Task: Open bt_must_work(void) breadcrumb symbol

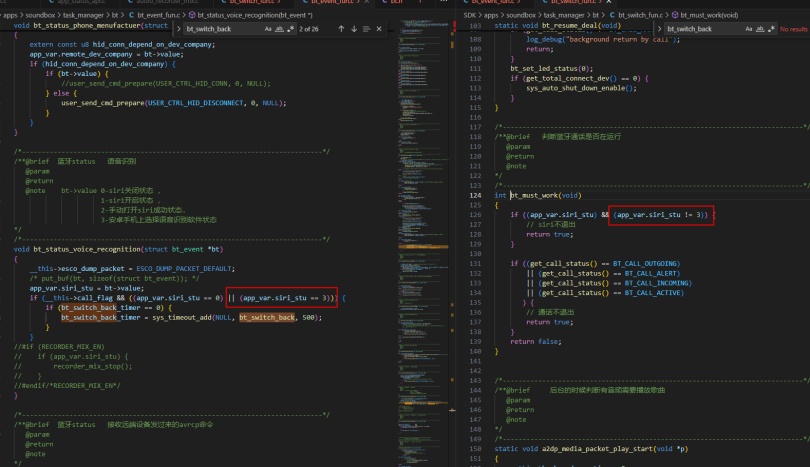Action: [709, 15]
